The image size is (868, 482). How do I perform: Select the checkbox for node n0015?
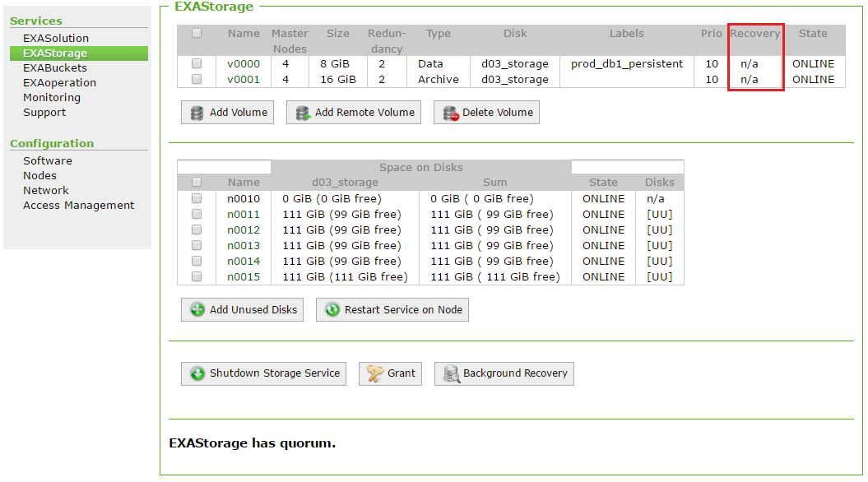click(x=197, y=276)
